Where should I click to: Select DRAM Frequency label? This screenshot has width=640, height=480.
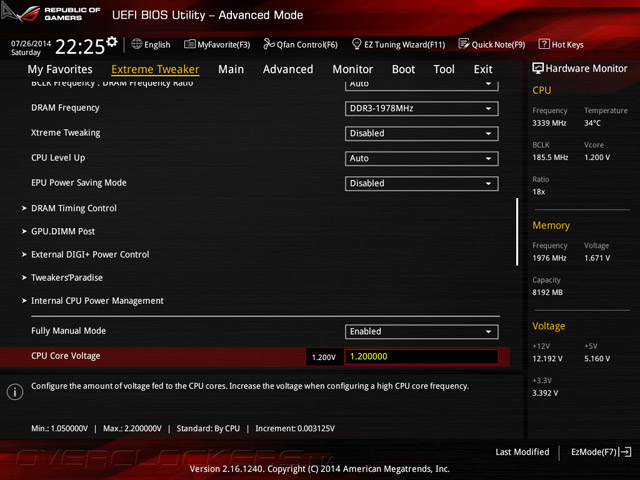pyautogui.click(x=65, y=108)
